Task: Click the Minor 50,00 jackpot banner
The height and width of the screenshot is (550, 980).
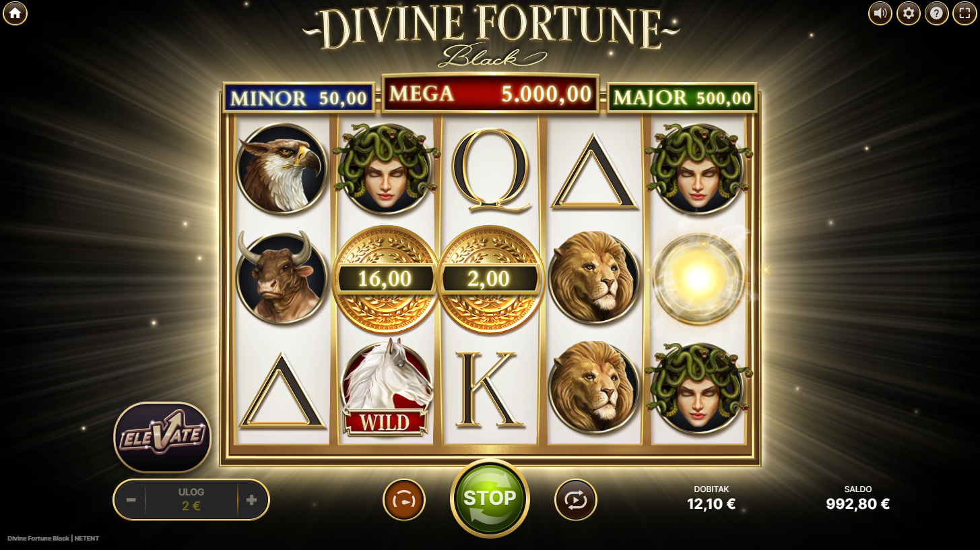Action: pyautogui.click(x=299, y=98)
